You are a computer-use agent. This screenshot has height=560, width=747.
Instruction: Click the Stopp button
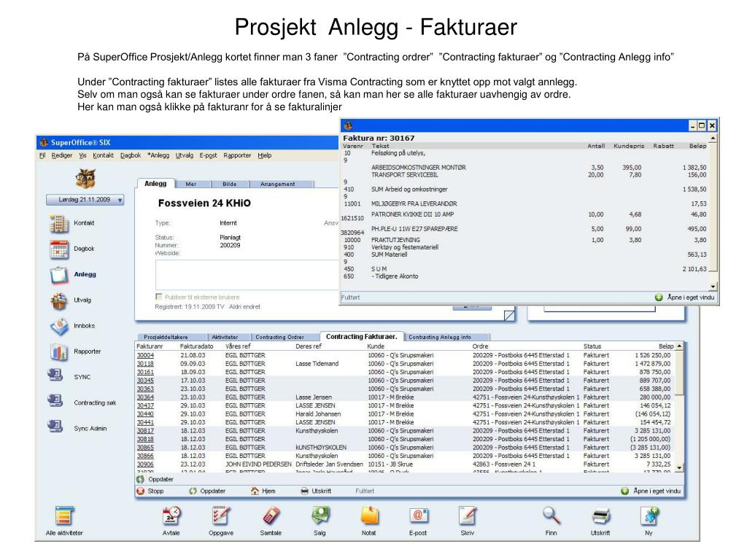tap(150, 491)
